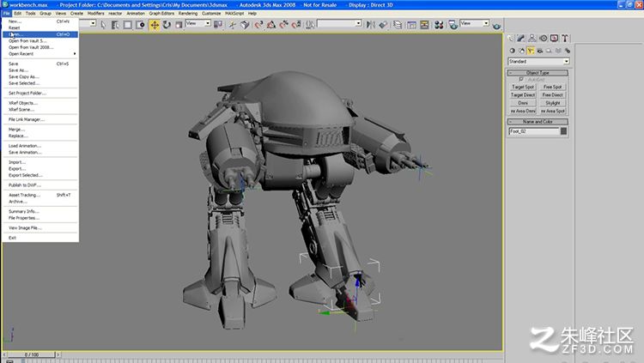Open the Material Editor
644x363 pixels.
439,25
